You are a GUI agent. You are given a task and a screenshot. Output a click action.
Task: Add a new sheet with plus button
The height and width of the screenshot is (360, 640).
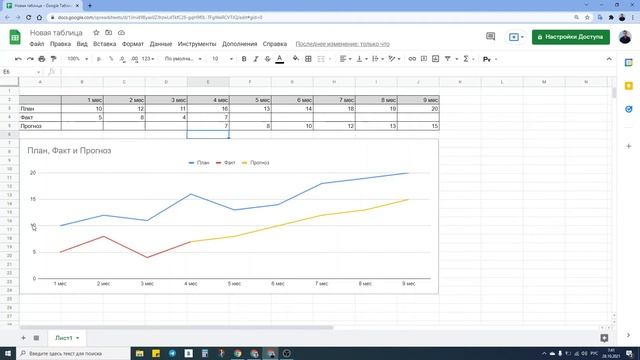pos(23,338)
